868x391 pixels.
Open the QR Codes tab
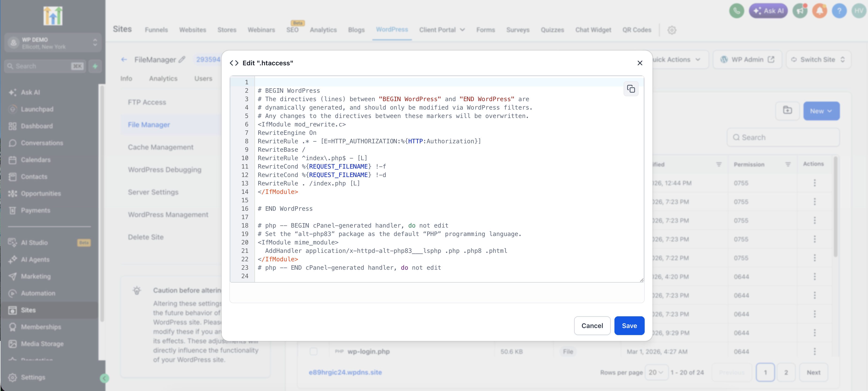coord(636,30)
